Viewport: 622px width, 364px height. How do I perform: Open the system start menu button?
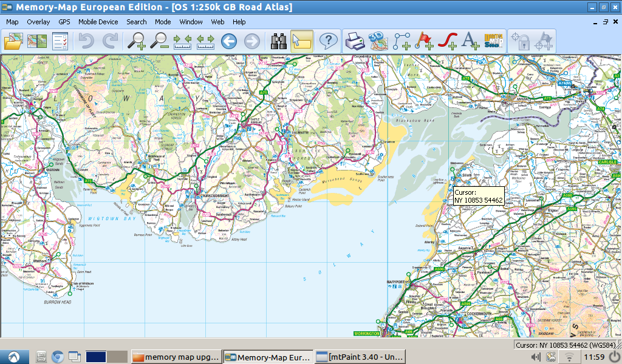15,357
